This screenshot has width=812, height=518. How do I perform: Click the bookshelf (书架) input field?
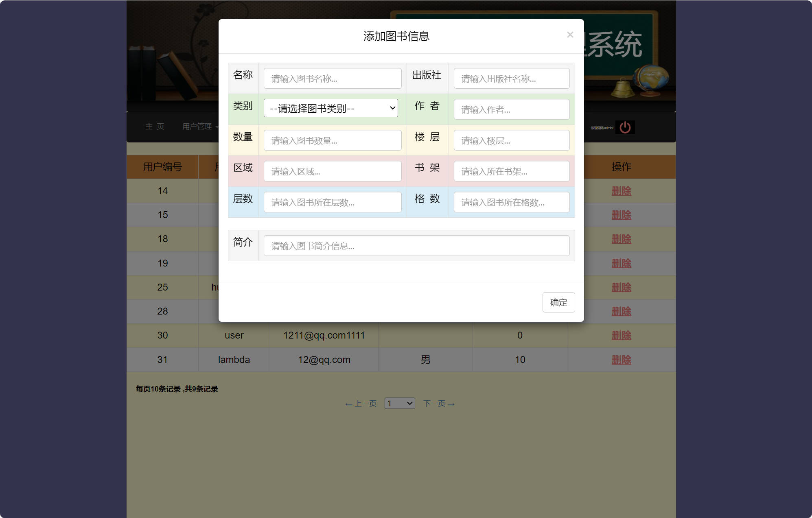coord(511,171)
